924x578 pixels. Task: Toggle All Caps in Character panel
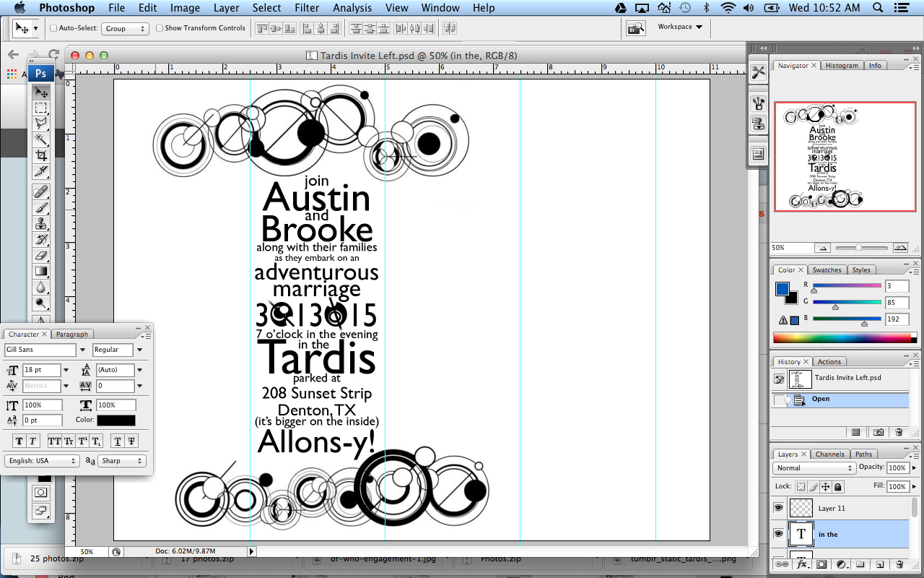(x=54, y=441)
